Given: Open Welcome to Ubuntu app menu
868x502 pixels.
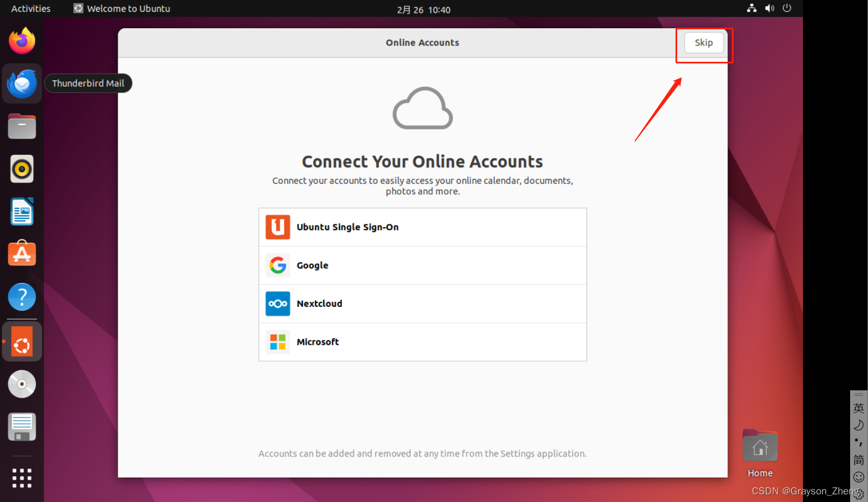Looking at the screenshot, I should click(122, 9).
